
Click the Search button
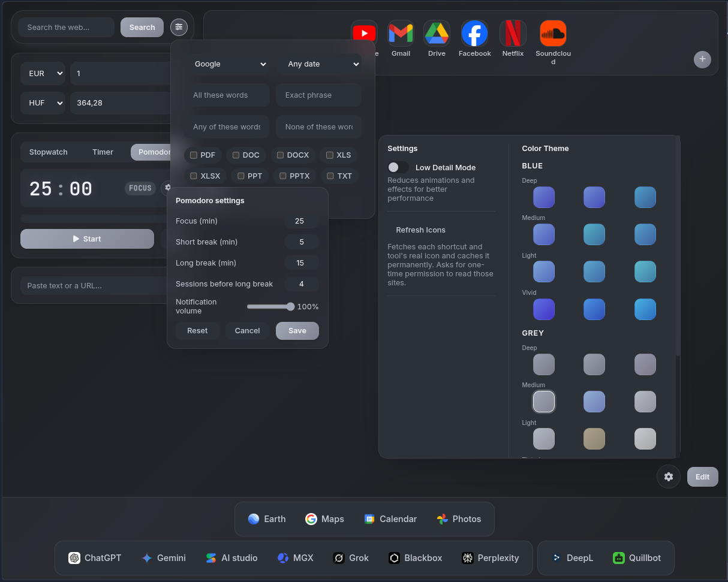[142, 27]
